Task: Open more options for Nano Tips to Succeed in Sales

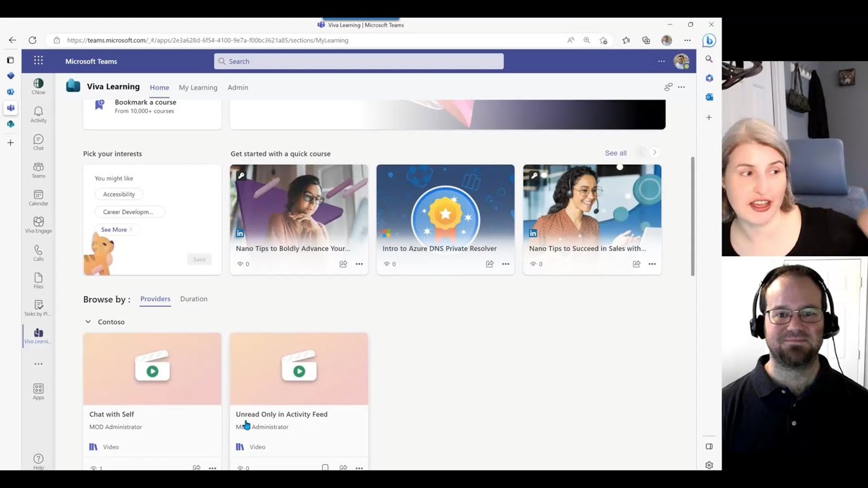Action: click(652, 264)
